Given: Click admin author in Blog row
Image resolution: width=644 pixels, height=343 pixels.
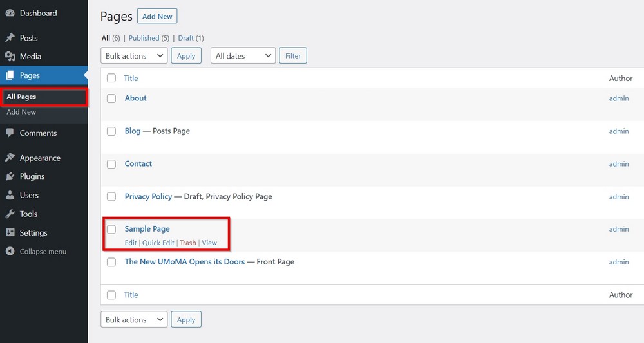Looking at the screenshot, I should (619, 131).
